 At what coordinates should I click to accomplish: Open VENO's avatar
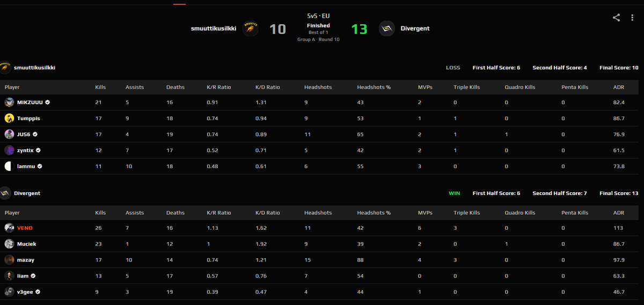(x=9, y=228)
